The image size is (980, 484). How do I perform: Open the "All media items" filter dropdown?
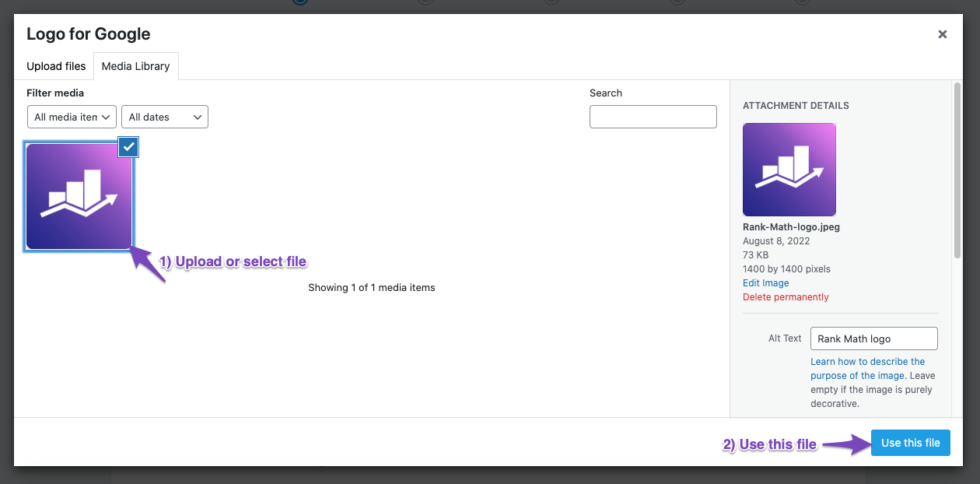click(x=71, y=117)
